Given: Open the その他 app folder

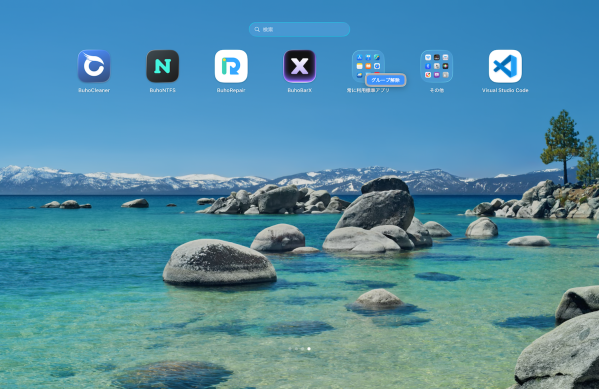Looking at the screenshot, I should pyautogui.click(x=437, y=66).
